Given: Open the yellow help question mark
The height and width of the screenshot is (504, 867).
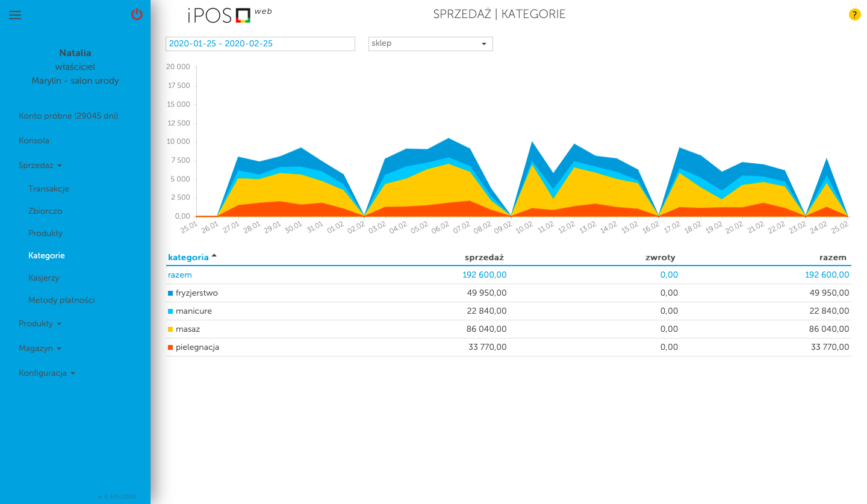Looking at the screenshot, I should (854, 15).
